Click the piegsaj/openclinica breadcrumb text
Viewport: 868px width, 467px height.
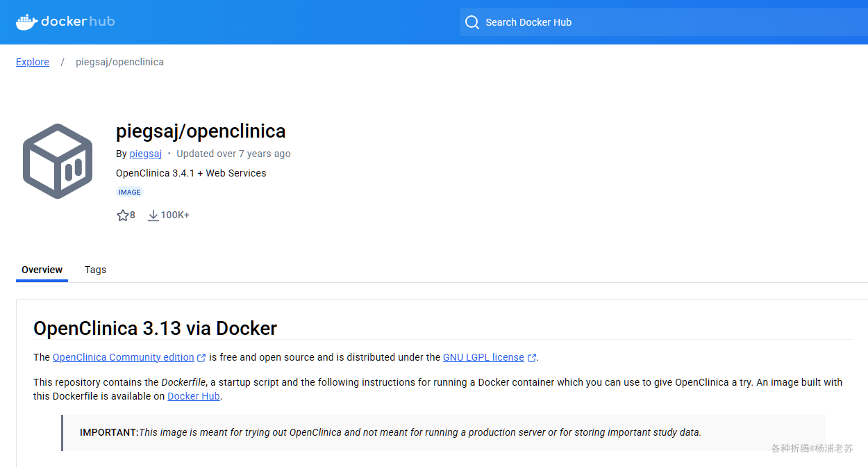pos(119,62)
